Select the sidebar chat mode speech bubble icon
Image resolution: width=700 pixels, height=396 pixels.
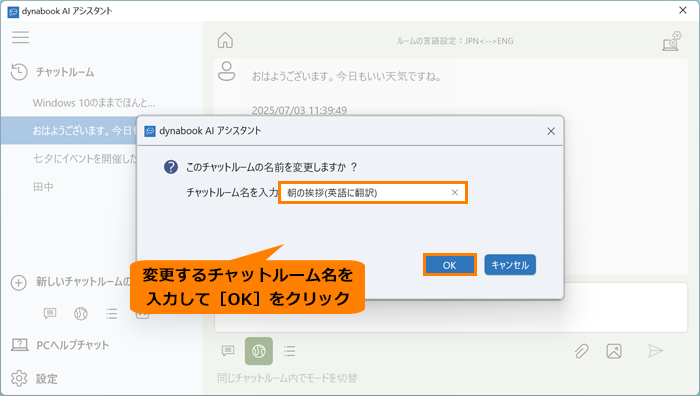(50, 313)
